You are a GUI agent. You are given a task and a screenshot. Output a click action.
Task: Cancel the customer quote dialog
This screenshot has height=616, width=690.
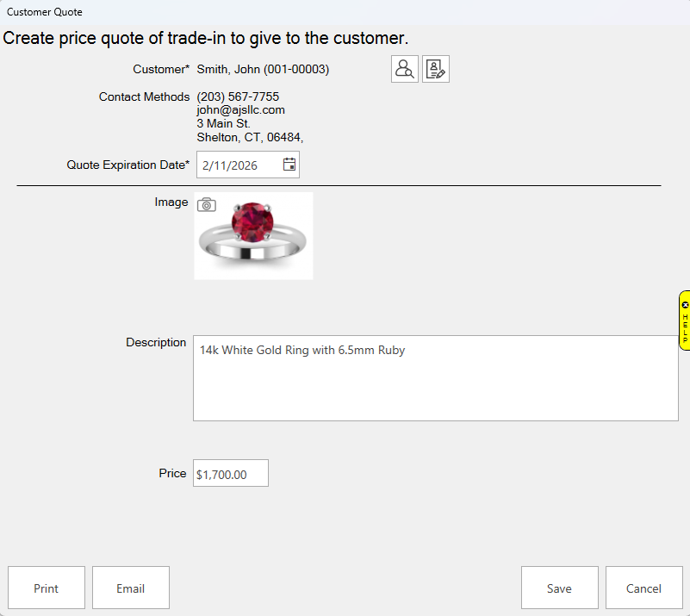tap(643, 588)
